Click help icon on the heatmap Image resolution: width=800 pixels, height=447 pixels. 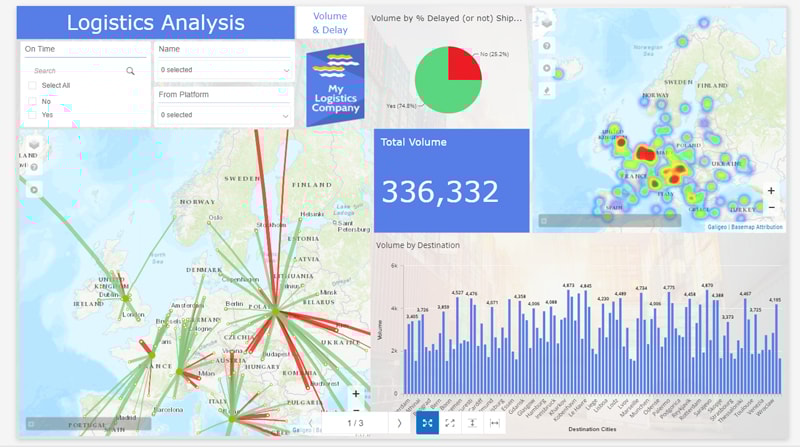click(546, 46)
